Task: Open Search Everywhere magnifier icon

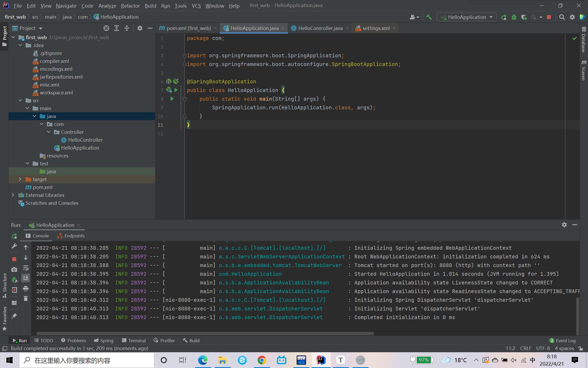Action: (x=562, y=17)
